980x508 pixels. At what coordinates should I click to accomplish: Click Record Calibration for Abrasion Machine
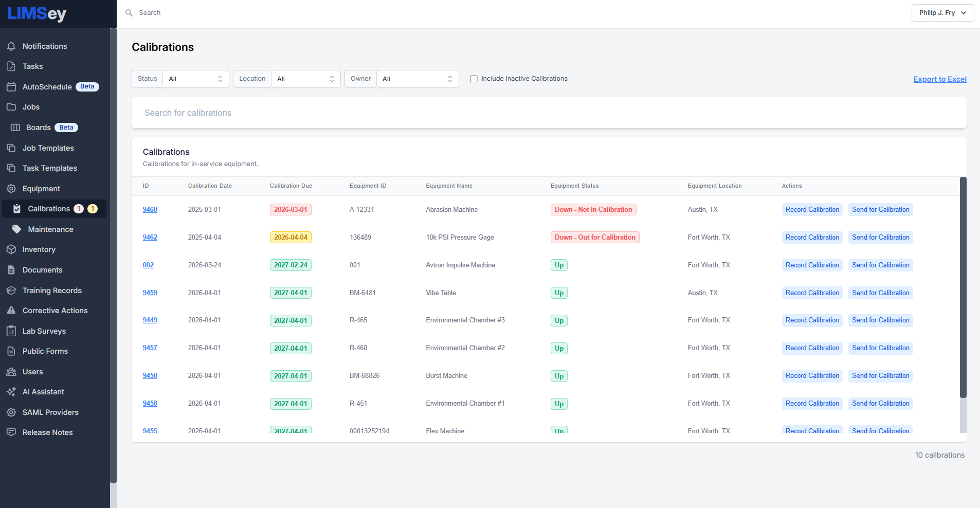(x=812, y=210)
